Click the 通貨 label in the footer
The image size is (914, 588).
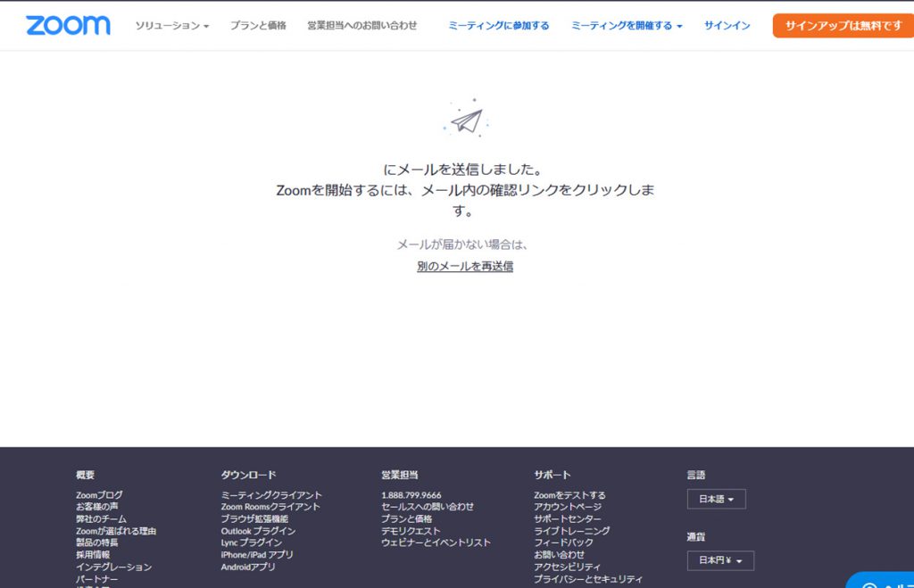click(x=696, y=537)
